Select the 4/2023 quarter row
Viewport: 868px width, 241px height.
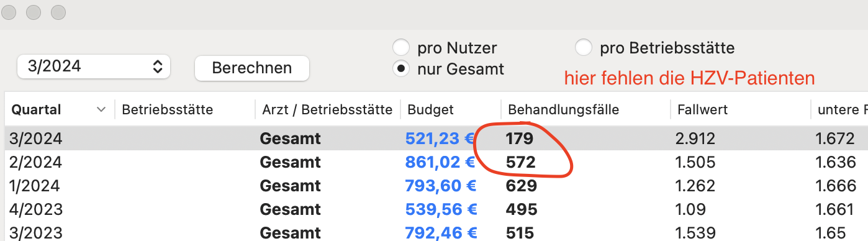[434, 209]
